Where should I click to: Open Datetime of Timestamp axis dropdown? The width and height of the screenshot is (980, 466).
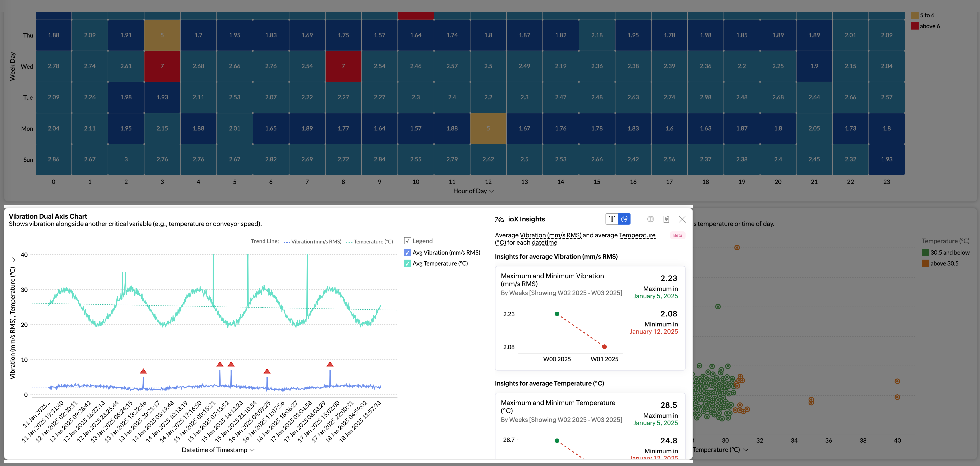[252, 450]
